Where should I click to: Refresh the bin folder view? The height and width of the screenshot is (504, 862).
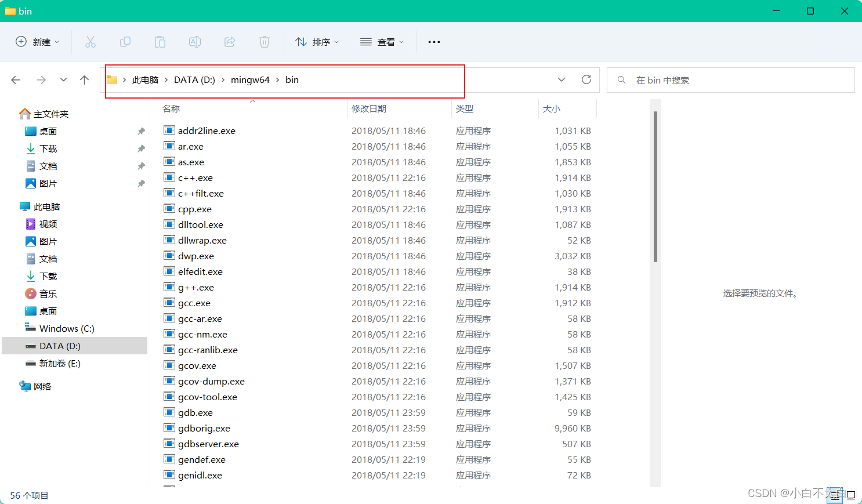586,79
